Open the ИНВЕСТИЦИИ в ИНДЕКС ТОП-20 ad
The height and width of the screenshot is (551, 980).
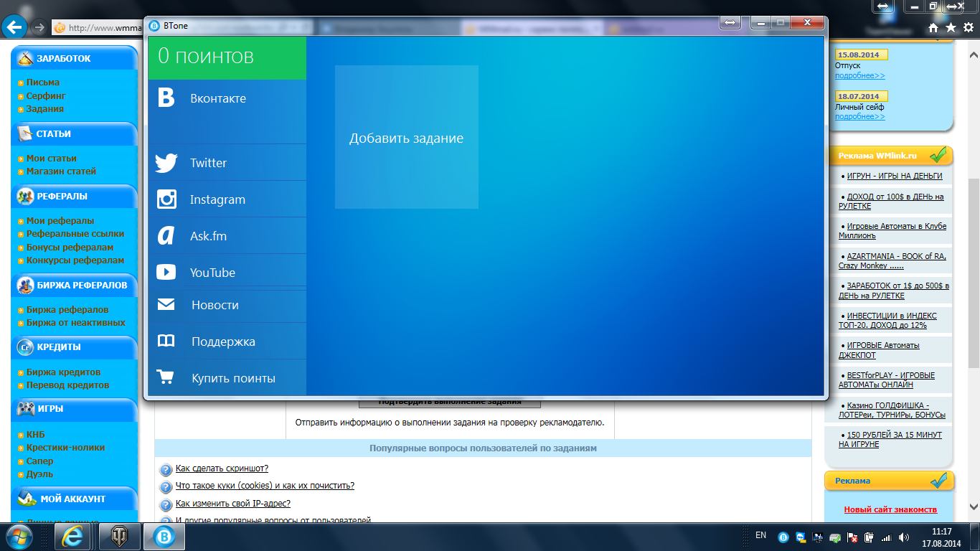tap(888, 320)
